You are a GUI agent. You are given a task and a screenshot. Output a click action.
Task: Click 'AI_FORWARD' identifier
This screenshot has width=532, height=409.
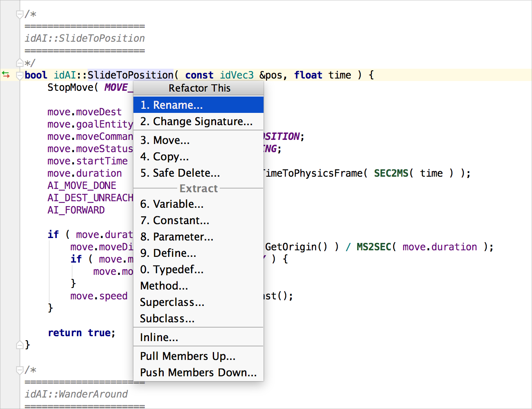(76, 210)
